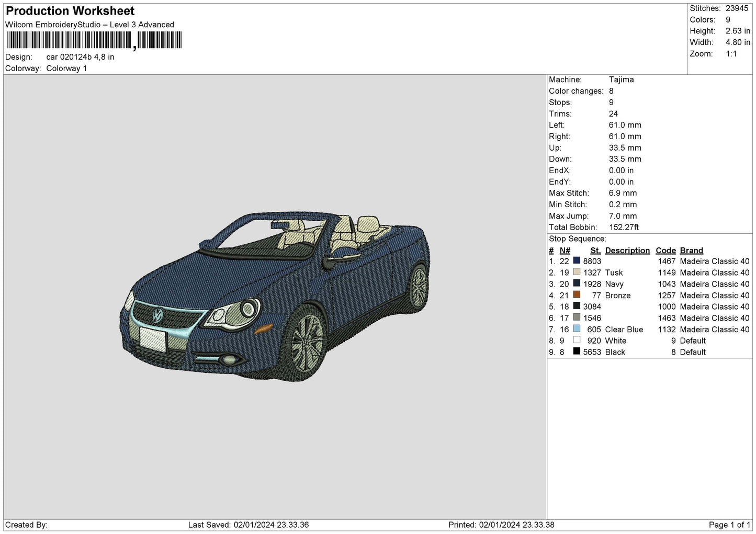Click the 'Right:' label
This screenshot has height=534, width=756.
(x=559, y=137)
